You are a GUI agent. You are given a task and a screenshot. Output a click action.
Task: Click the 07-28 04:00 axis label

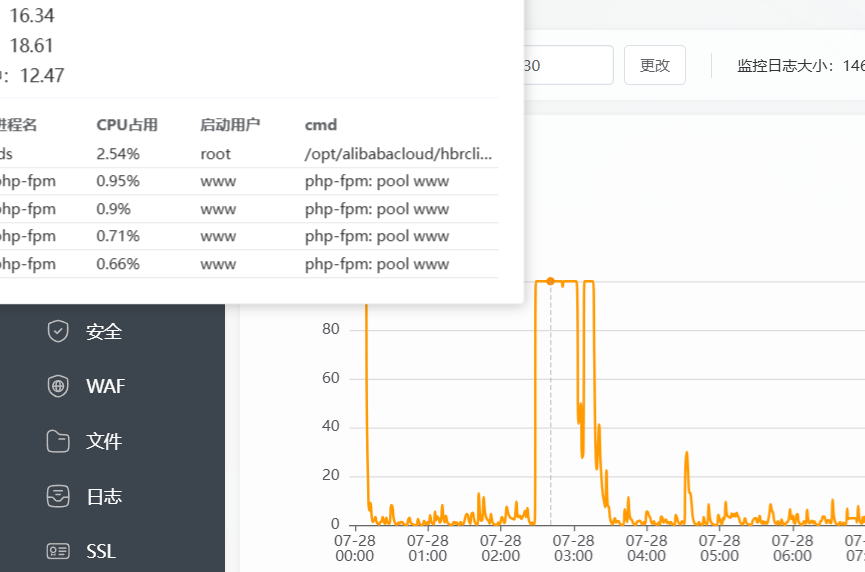(647, 548)
